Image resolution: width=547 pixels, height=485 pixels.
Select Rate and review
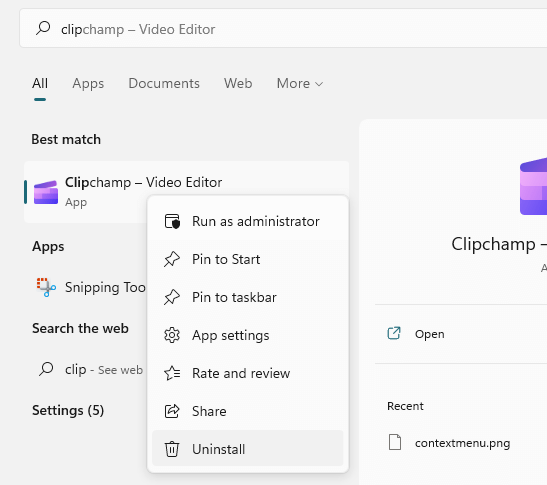pos(248,373)
